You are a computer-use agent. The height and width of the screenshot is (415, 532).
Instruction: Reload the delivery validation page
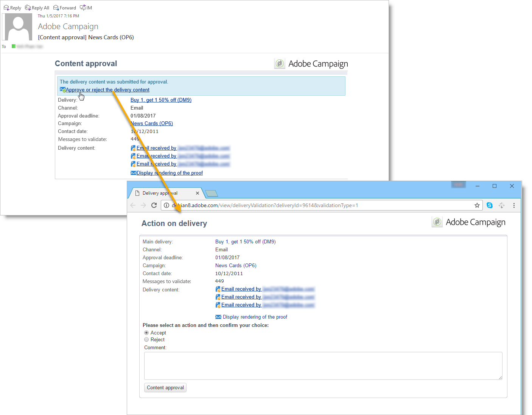point(154,205)
